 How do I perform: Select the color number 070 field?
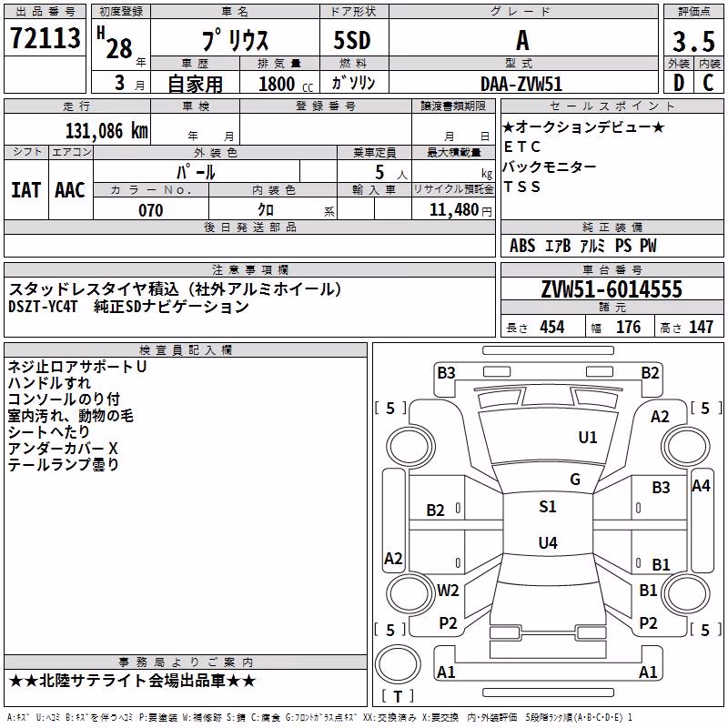(151, 209)
